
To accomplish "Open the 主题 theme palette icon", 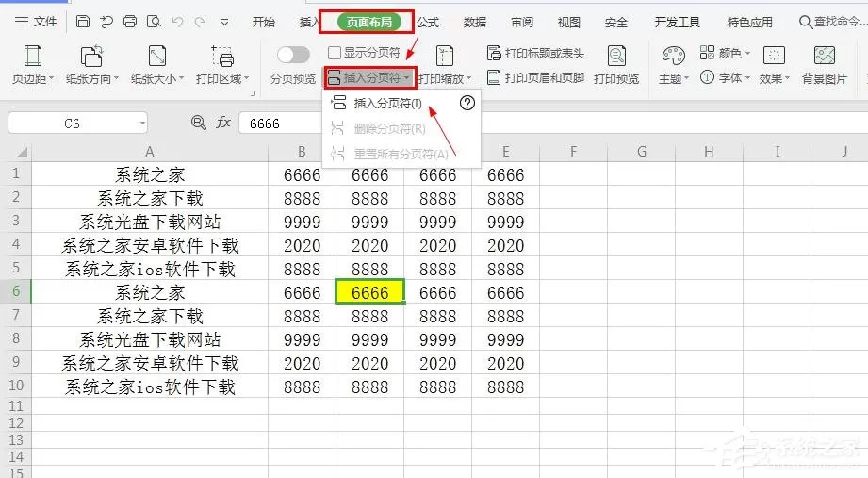I will 673,56.
